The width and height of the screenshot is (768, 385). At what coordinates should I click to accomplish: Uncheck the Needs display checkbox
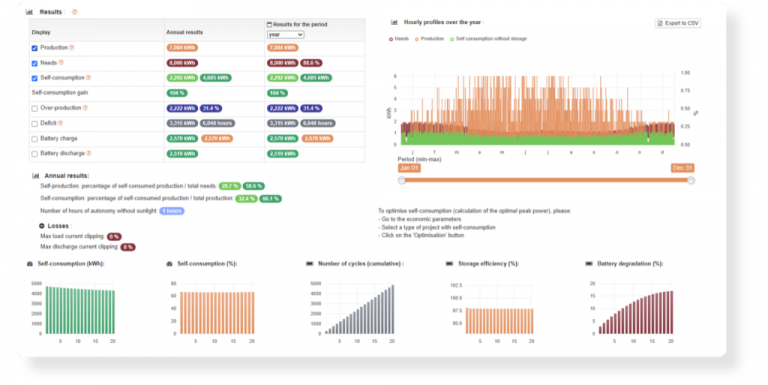(x=34, y=63)
